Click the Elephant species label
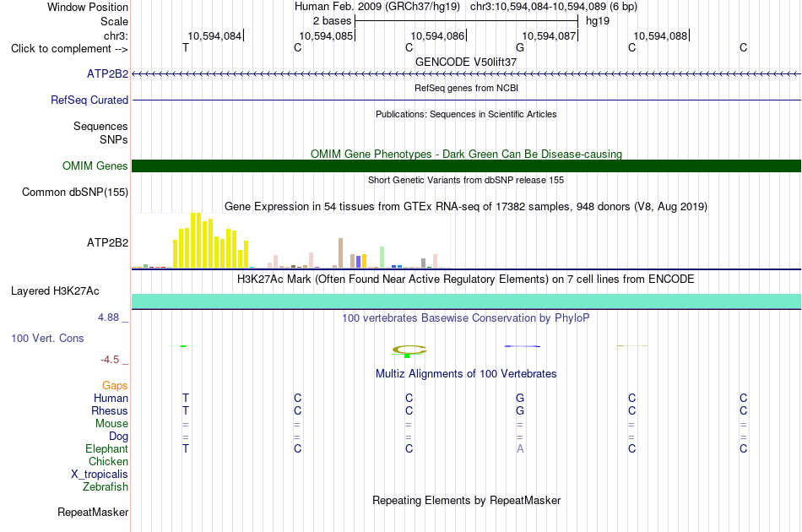 point(107,448)
